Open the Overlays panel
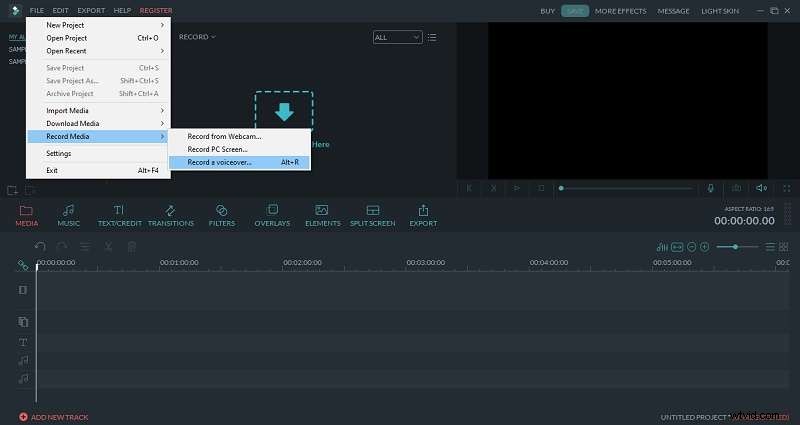The image size is (800, 425). [x=272, y=215]
